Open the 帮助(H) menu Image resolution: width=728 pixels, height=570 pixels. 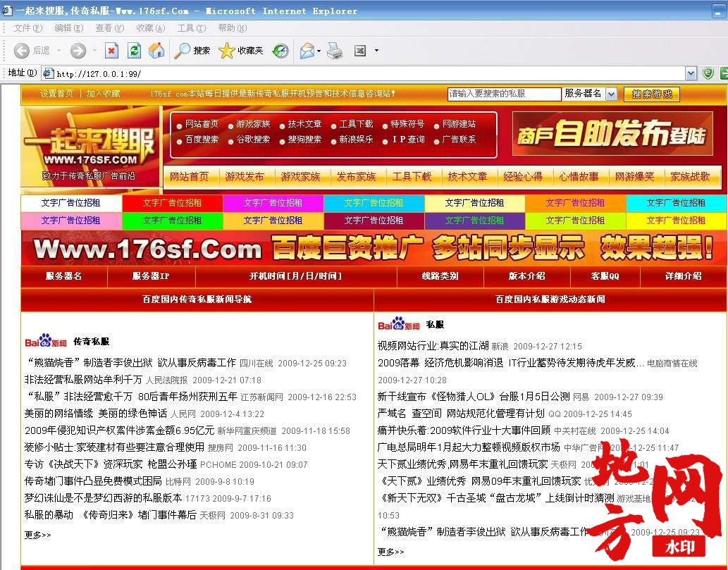(232, 28)
